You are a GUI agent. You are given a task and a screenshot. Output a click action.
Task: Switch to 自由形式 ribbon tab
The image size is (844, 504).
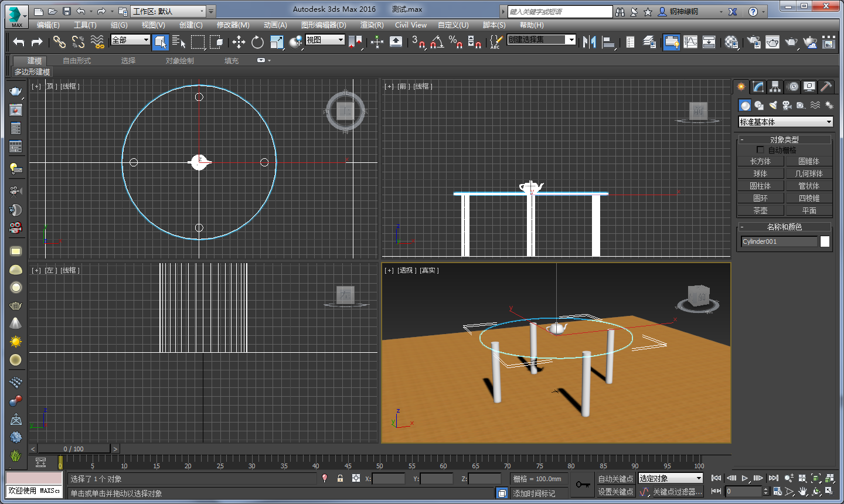click(77, 60)
